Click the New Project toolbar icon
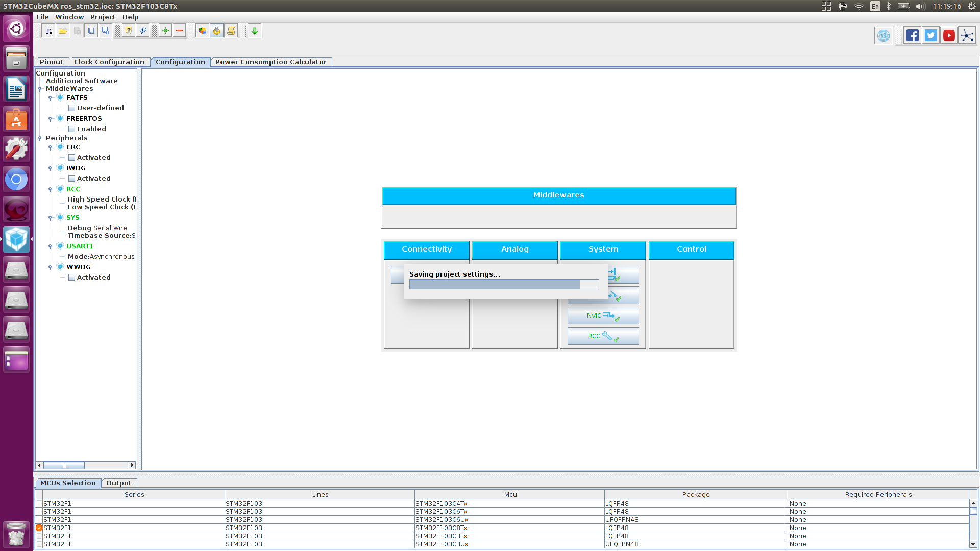This screenshot has height=551, width=980. tap(48, 31)
